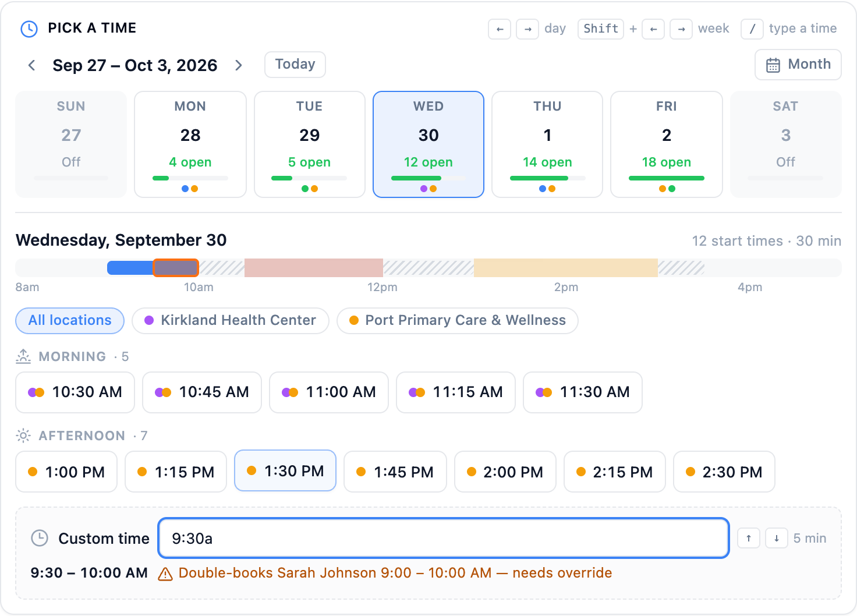Pick the 1:30 PM slot
This screenshot has height=616, width=857.
coord(285,470)
